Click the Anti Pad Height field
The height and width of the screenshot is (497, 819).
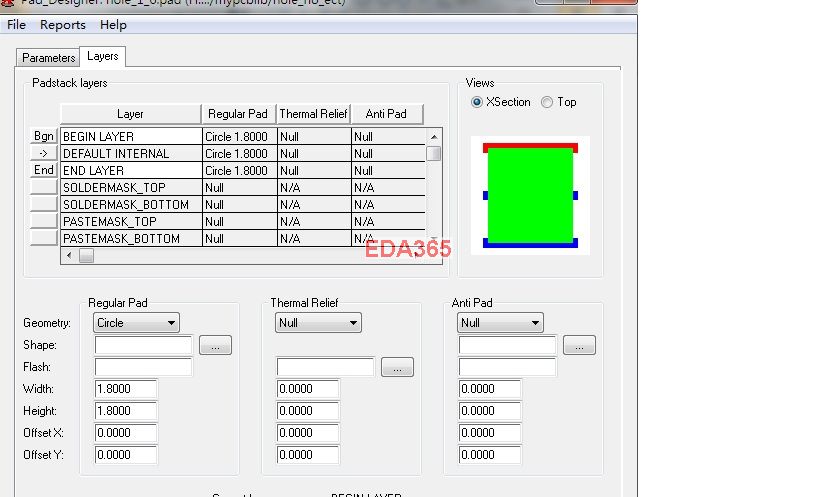coord(490,411)
